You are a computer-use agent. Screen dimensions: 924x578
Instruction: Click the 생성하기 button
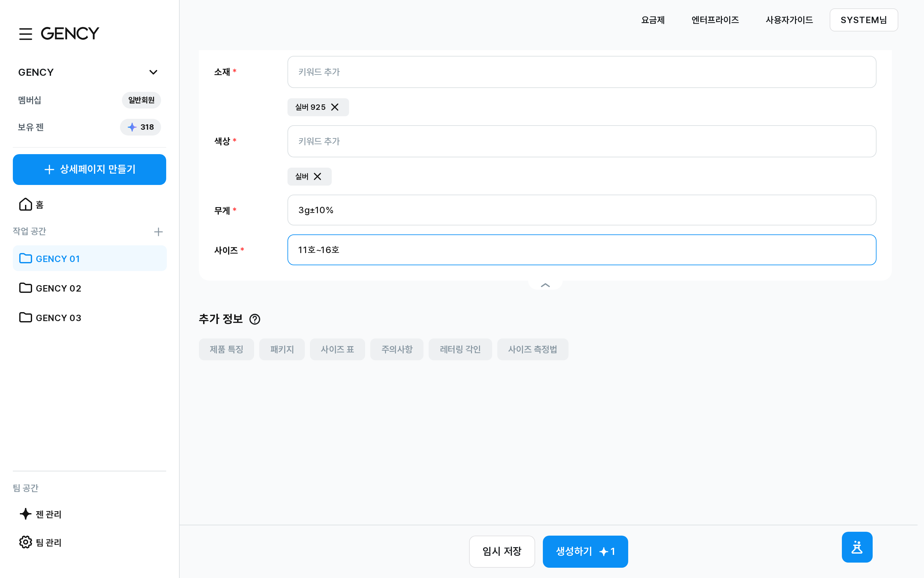click(x=585, y=551)
